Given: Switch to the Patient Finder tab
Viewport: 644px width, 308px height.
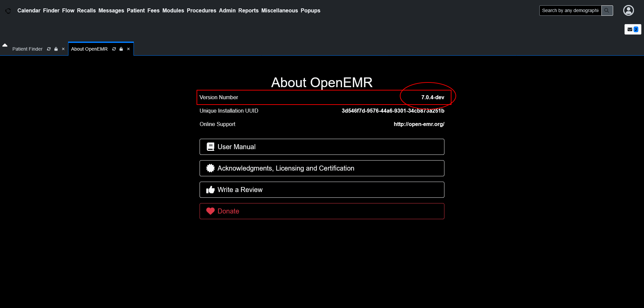Looking at the screenshot, I should [28, 49].
